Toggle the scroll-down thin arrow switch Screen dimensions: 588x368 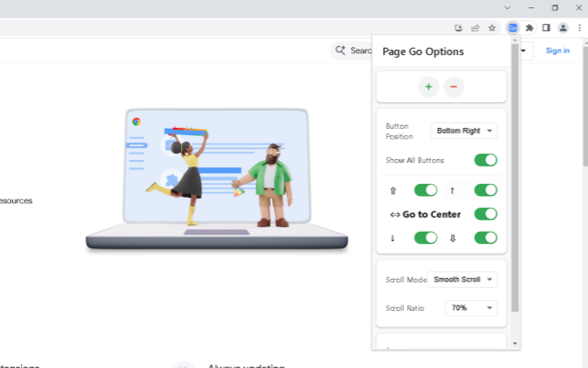tap(425, 237)
